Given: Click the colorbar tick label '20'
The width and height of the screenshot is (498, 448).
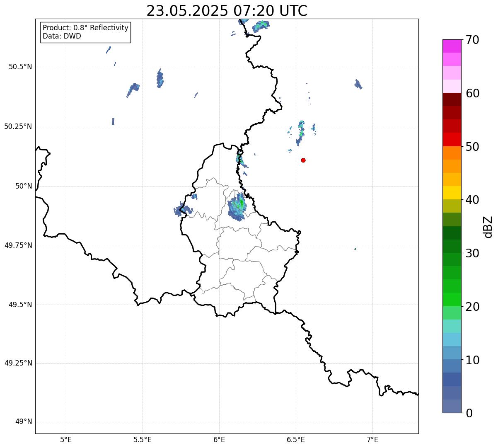Looking at the screenshot, I should pos(472,307).
